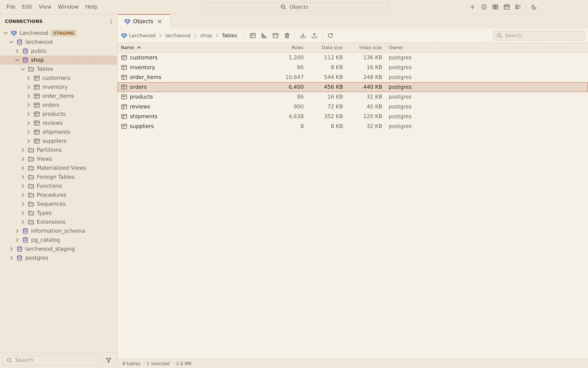Expand the public schema node
Image resolution: width=588 pixels, height=368 pixels.
tap(17, 51)
